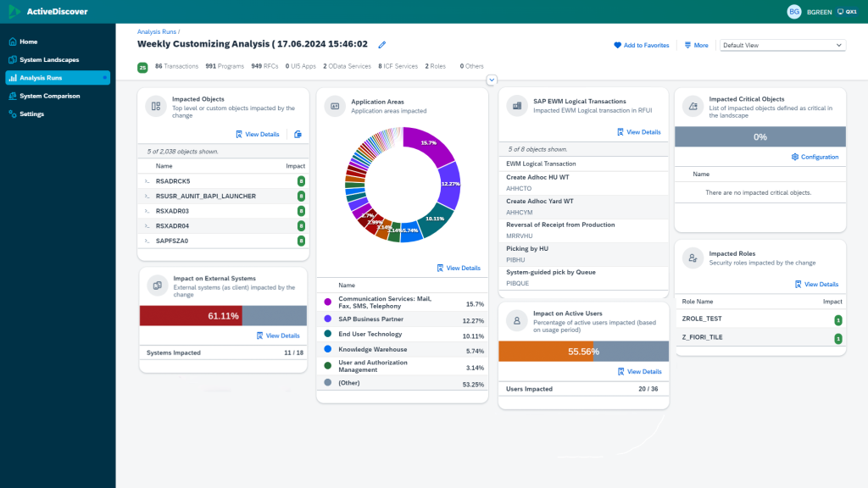Open the BG user avatar

(793, 12)
